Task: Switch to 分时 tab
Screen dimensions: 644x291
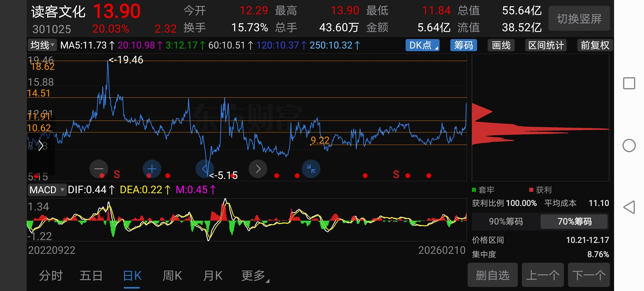Action: point(51,276)
